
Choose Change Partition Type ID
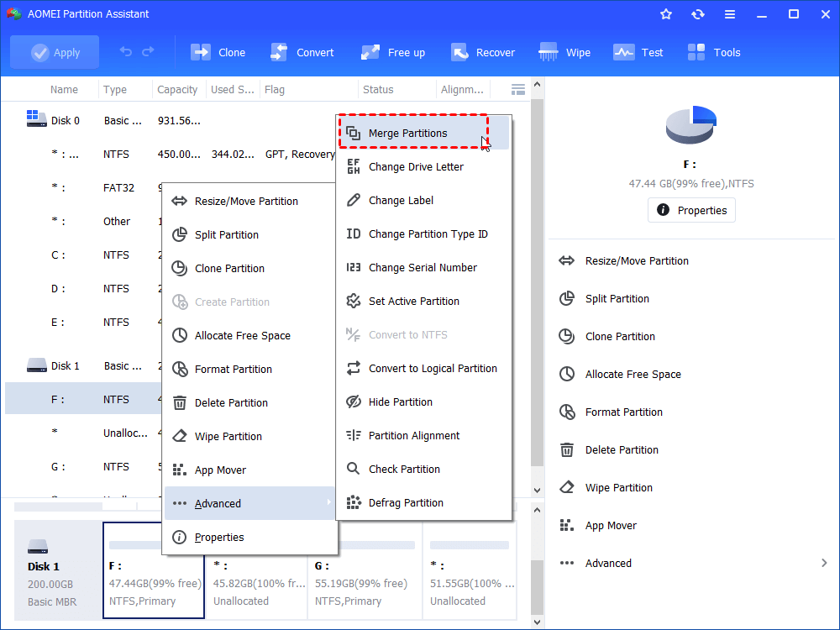(x=423, y=234)
